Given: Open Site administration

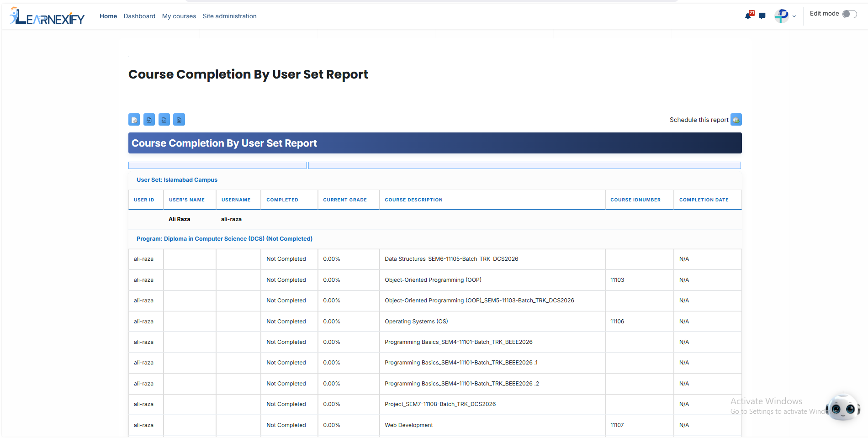Looking at the screenshot, I should click(230, 16).
